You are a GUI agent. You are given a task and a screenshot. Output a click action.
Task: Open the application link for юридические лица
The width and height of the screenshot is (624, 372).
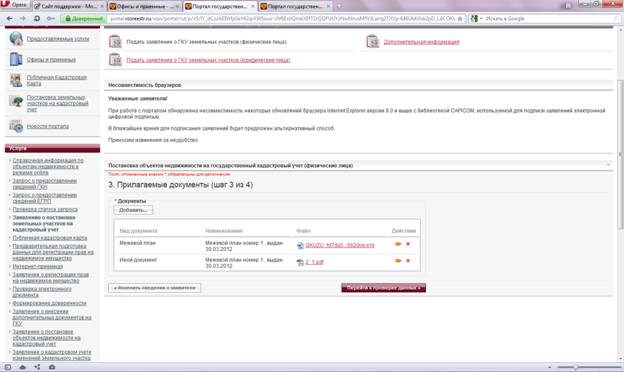tap(208, 60)
